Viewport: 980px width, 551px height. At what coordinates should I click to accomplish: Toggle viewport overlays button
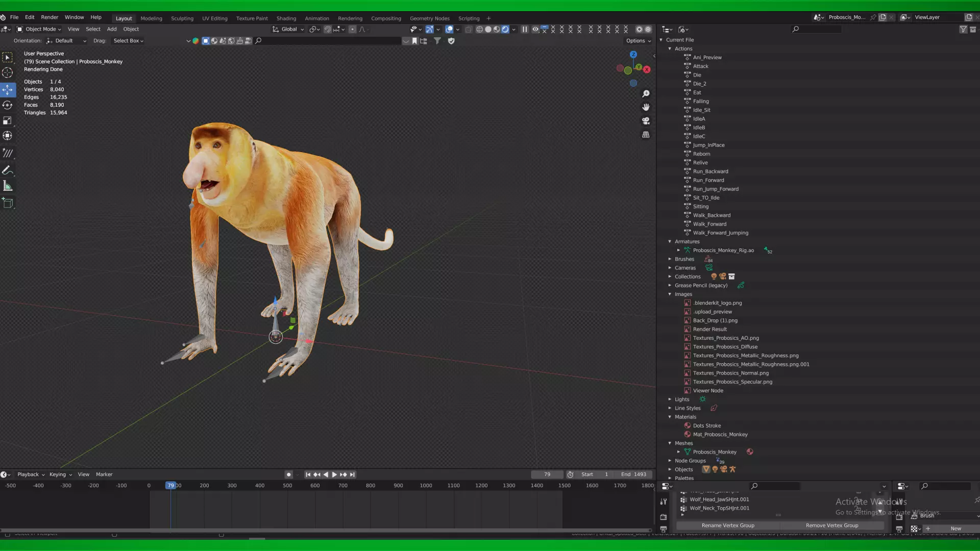[449, 30]
